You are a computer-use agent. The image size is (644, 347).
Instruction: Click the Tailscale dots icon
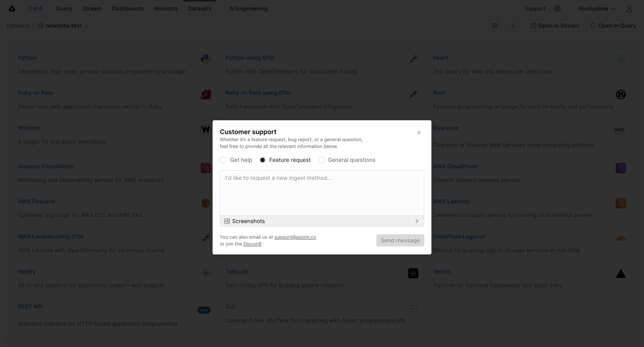click(x=413, y=273)
